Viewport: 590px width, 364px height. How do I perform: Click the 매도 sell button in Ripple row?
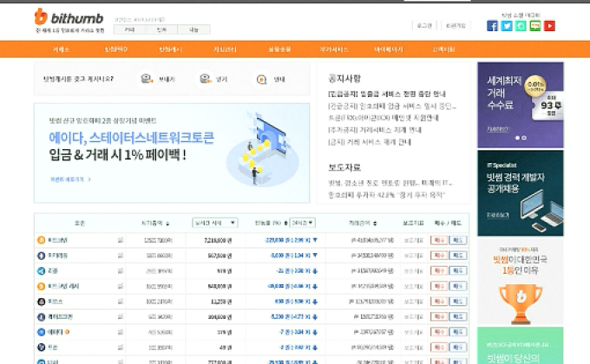458,270
